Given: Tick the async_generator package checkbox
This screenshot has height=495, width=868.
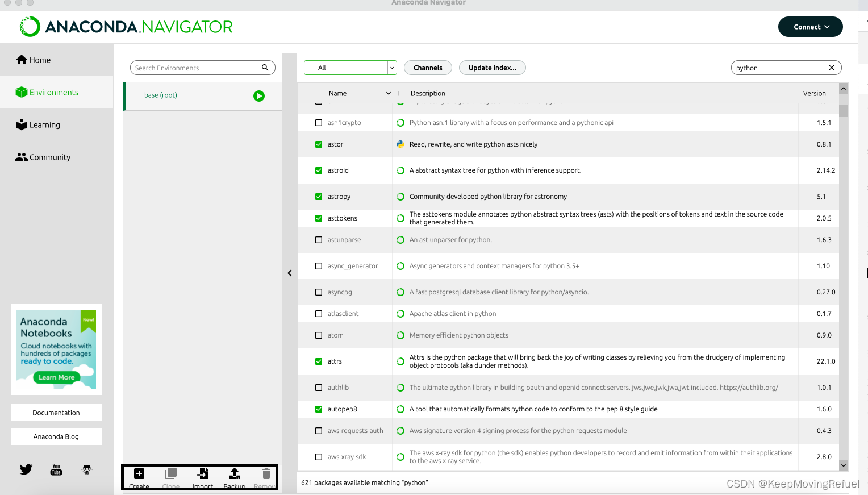Looking at the screenshot, I should 319,266.
